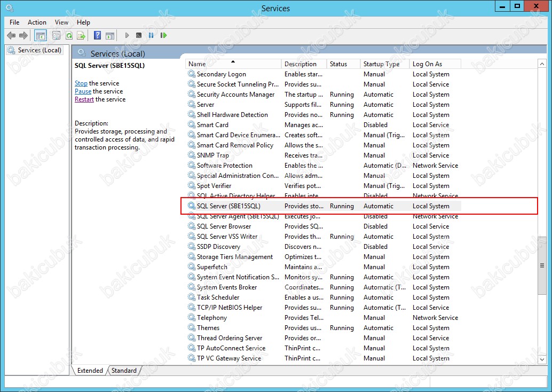Click the gear icon beside Spot Verifier
This screenshot has height=392, width=552.
pos(192,186)
